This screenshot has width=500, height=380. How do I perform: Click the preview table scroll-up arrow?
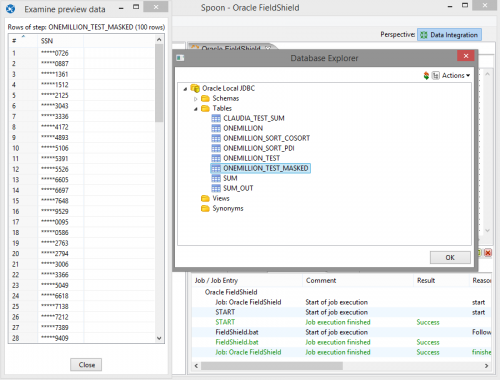coord(159,40)
